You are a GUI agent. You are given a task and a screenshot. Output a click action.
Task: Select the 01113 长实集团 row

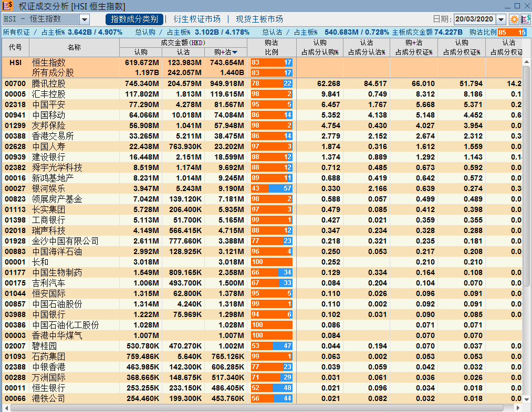point(262,209)
